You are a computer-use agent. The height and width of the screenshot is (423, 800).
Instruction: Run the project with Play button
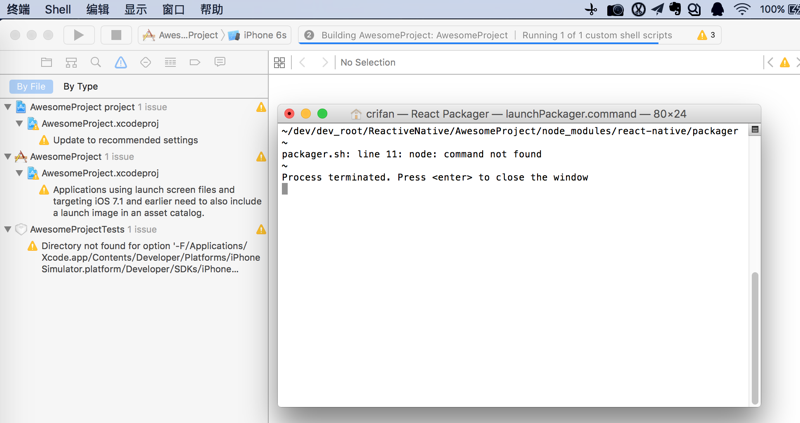click(x=79, y=35)
